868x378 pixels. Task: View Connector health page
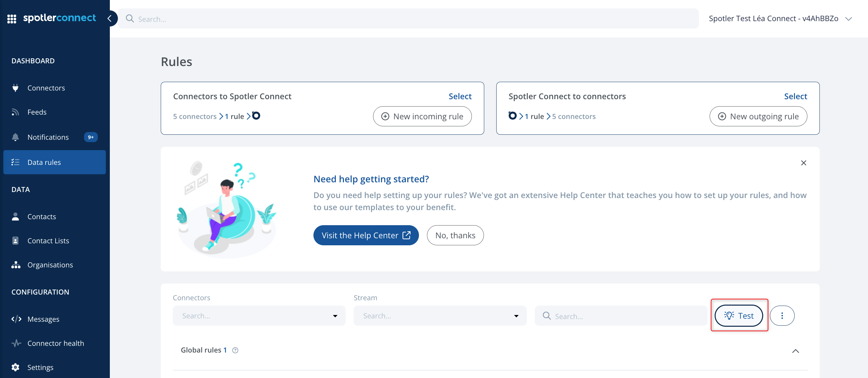point(55,343)
